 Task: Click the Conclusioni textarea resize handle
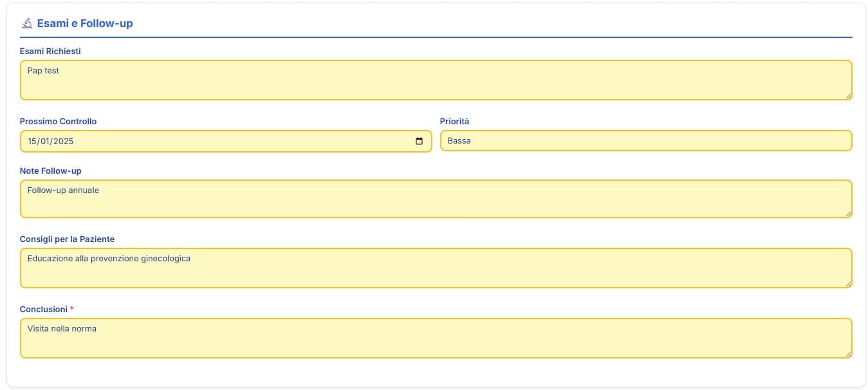[x=848, y=353]
